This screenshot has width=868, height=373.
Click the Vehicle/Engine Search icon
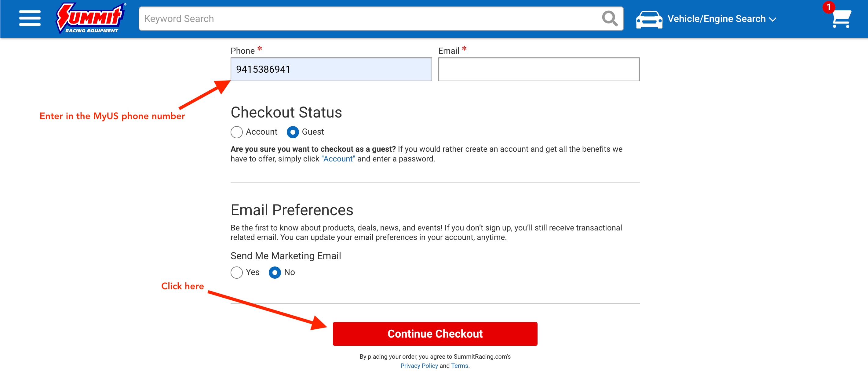(649, 18)
